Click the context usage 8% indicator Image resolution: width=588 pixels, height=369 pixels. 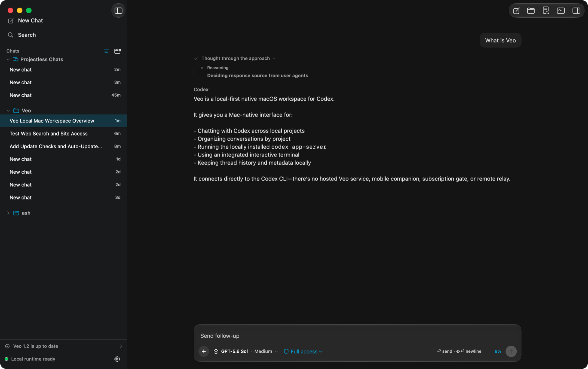click(x=498, y=351)
